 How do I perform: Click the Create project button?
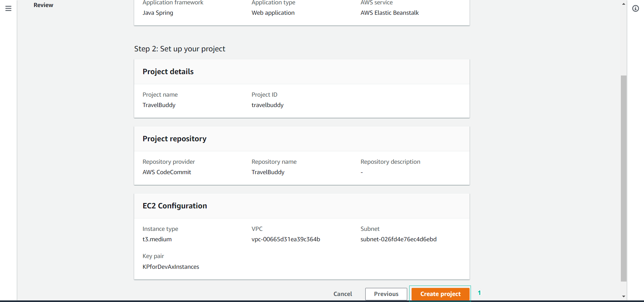pyautogui.click(x=440, y=294)
